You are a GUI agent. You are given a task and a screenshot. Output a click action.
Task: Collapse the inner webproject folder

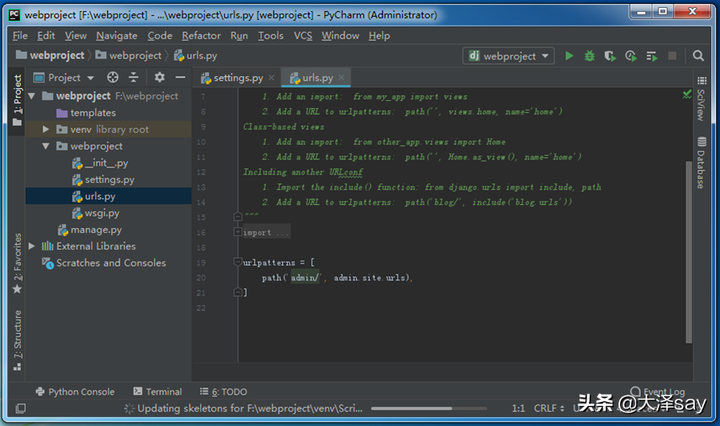(x=45, y=146)
